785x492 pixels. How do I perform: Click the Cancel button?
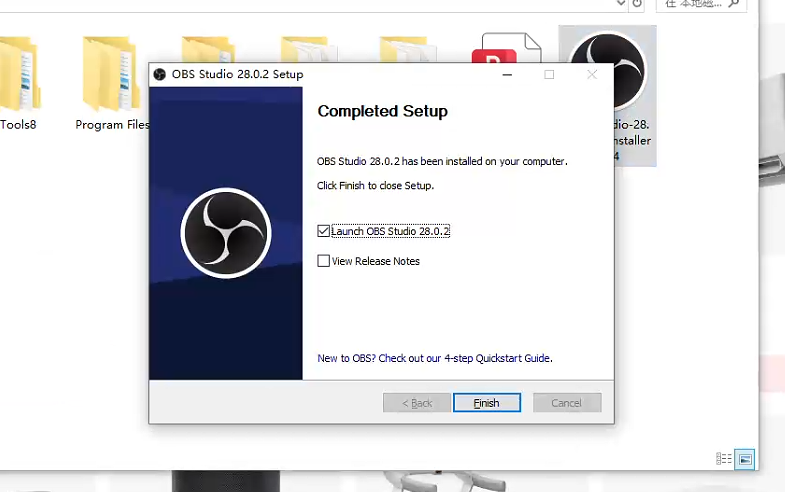pyautogui.click(x=567, y=402)
